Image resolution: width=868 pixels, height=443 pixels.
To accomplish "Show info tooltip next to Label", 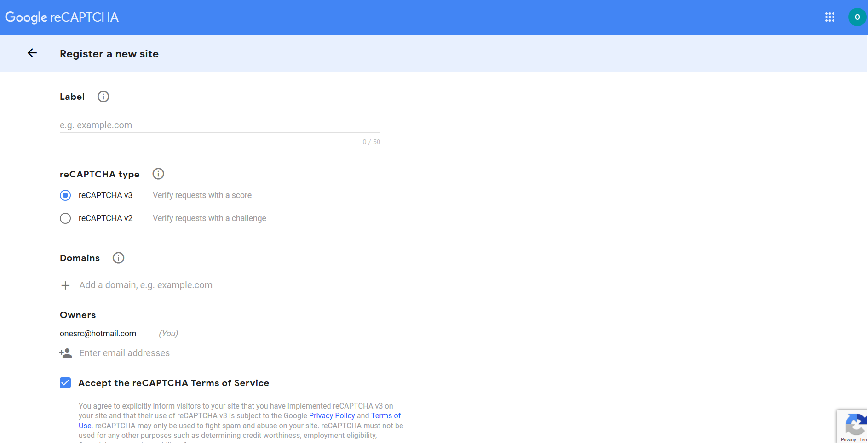I will pos(103,97).
